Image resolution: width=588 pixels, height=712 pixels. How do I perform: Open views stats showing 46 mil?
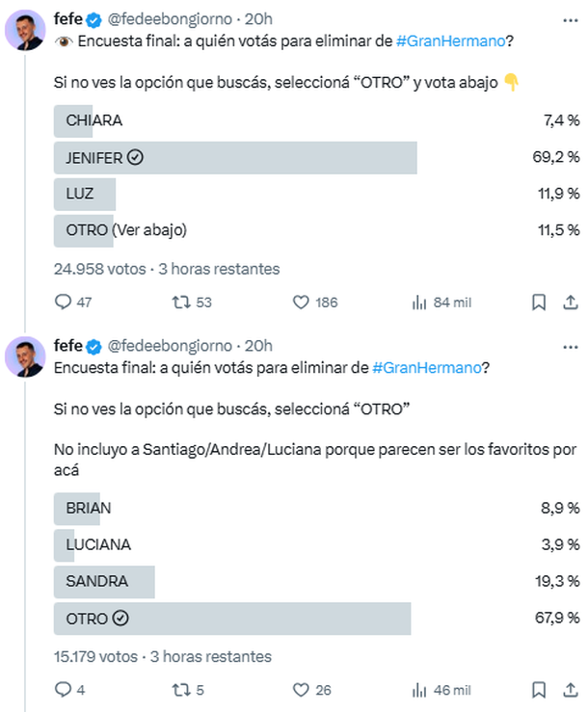pyautogui.click(x=419, y=690)
